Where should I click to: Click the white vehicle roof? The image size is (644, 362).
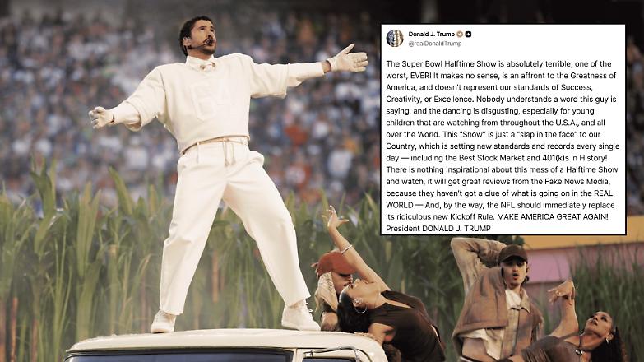225,341
